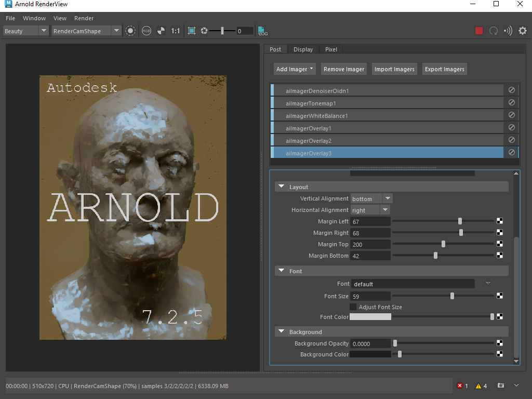Click the red error count icon
Viewport: 532px width, 399px height.
(x=460, y=385)
